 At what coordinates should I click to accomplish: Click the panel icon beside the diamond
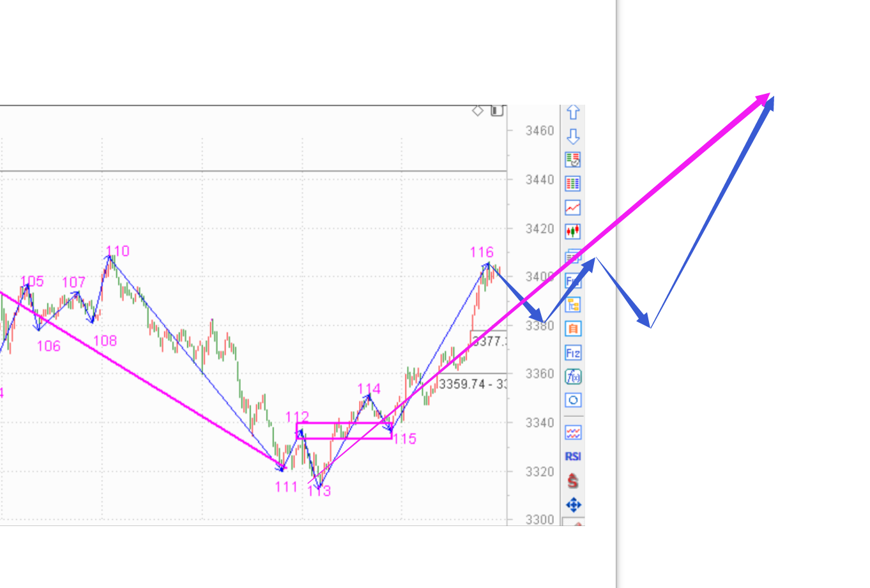pos(497,111)
